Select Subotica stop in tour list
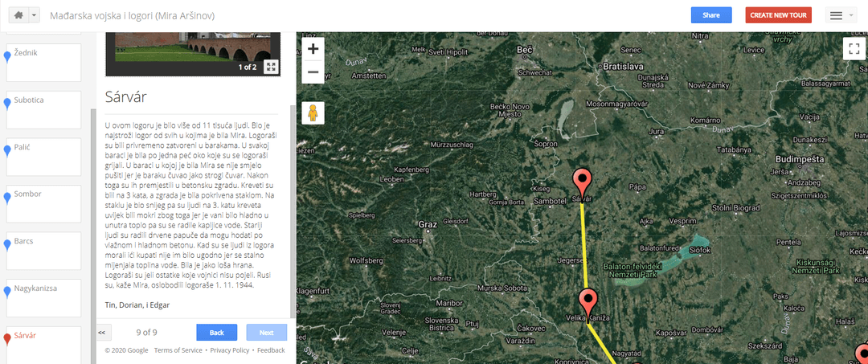Viewport: 868px width, 364px height. 43,109
